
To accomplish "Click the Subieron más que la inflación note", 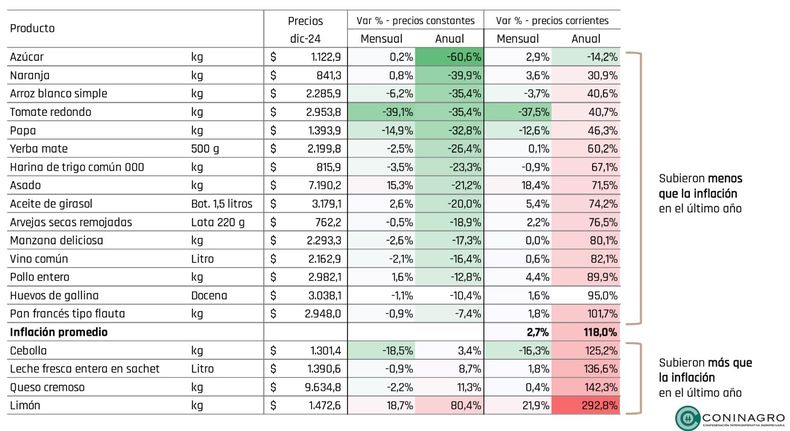I will tap(705, 378).
